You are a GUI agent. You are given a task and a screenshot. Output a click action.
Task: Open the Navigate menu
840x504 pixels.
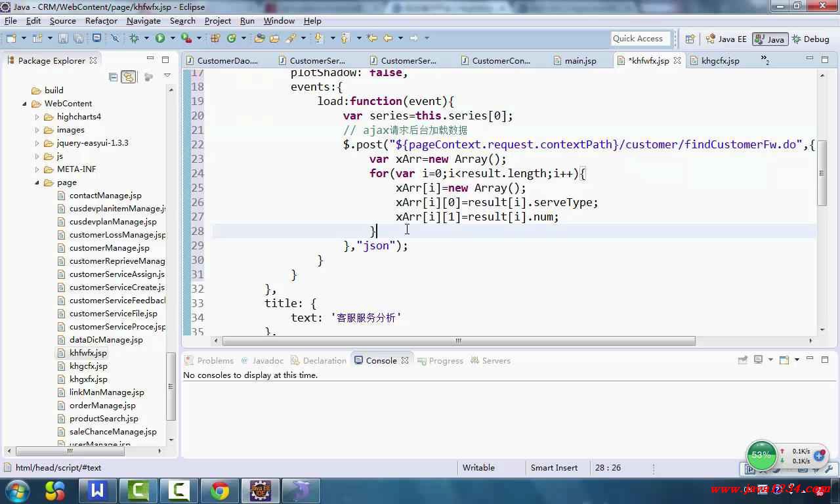(143, 20)
